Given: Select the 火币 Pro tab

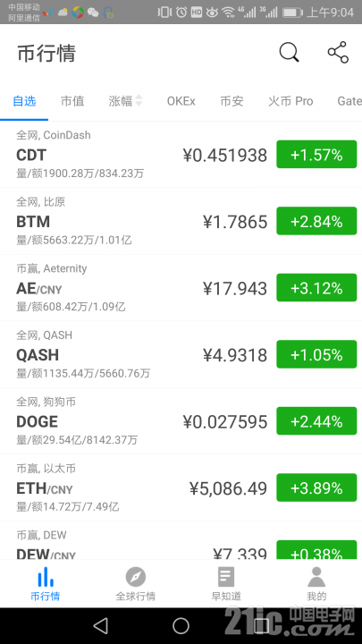Looking at the screenshot, I should pos(290,101).
